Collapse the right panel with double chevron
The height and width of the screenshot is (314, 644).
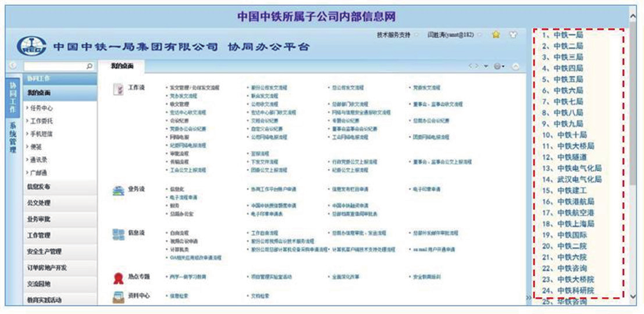(x=529, y=298)
